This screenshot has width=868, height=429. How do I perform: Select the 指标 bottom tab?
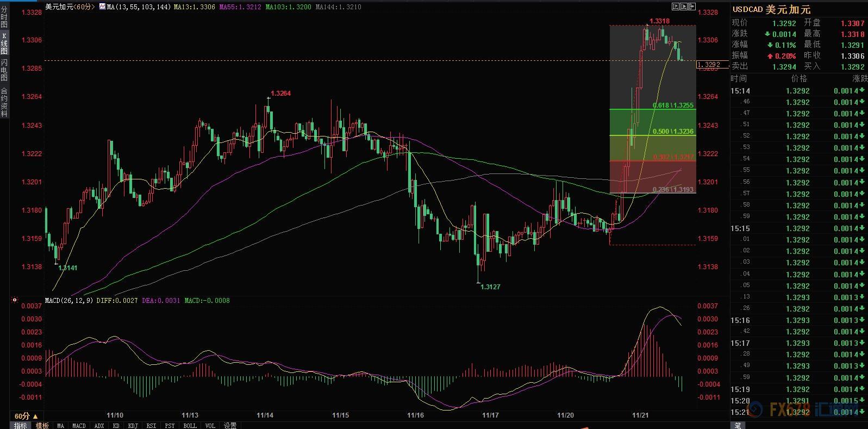tap(20, 426)
